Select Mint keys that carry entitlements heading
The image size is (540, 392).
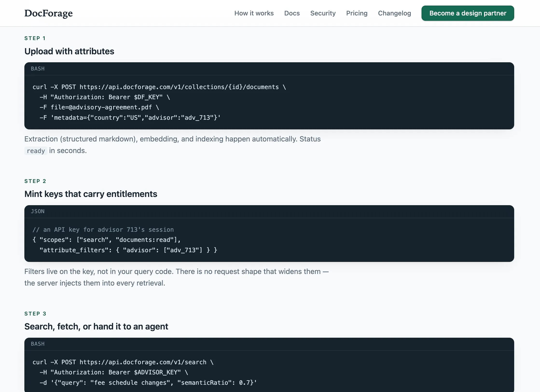[x=91, y=194]
